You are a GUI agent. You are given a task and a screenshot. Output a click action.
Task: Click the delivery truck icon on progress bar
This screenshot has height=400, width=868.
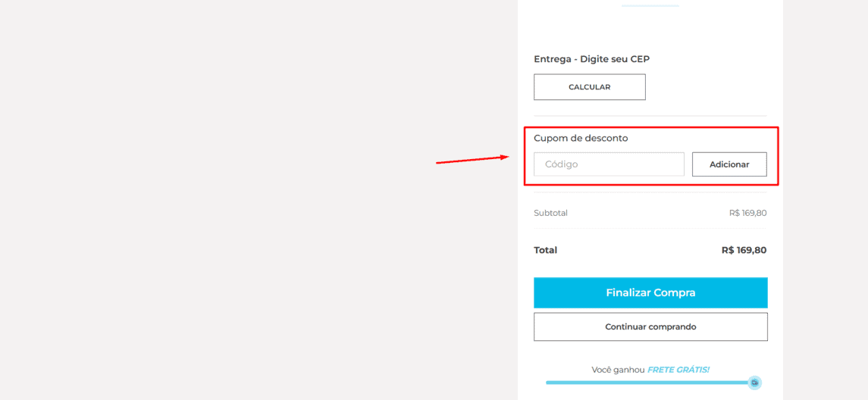point(754,383)
